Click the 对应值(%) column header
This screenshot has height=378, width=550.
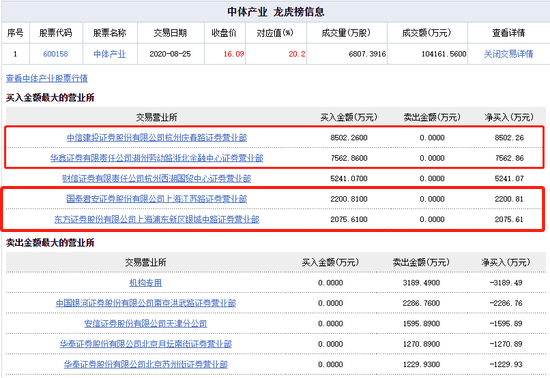pyautogui.click(x=275, y=33)
